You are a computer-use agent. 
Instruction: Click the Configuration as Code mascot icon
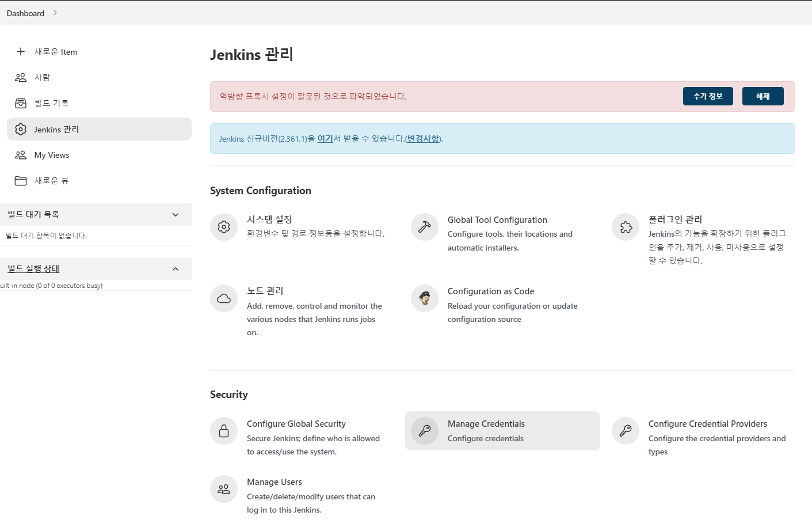[x=425, y=298]
